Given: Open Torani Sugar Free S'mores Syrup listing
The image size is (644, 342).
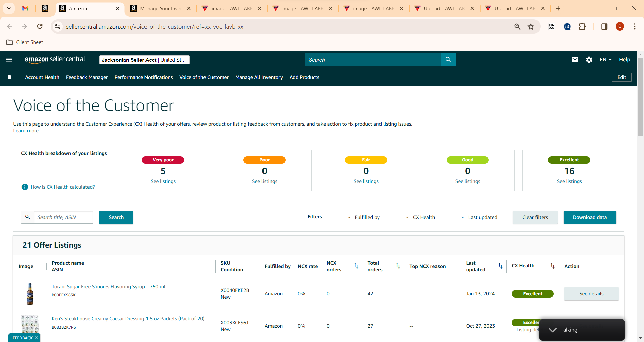Looking at the screenshot, I should coord(108,287).
